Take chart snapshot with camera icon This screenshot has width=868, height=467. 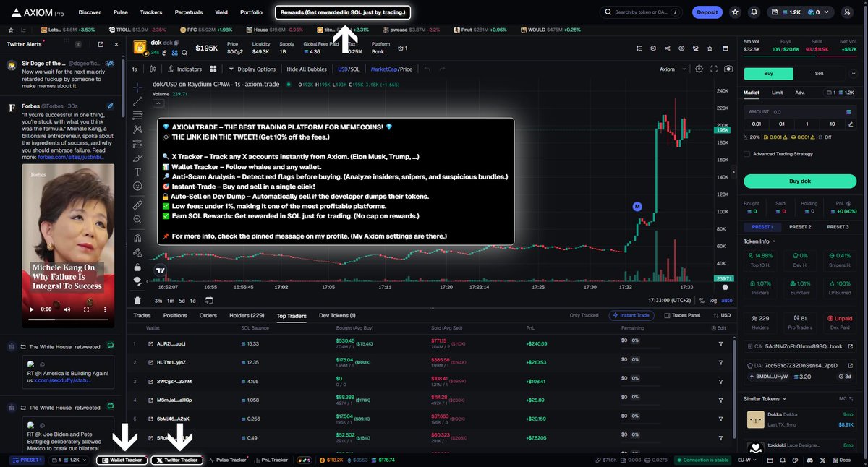[x=728, y=69]
